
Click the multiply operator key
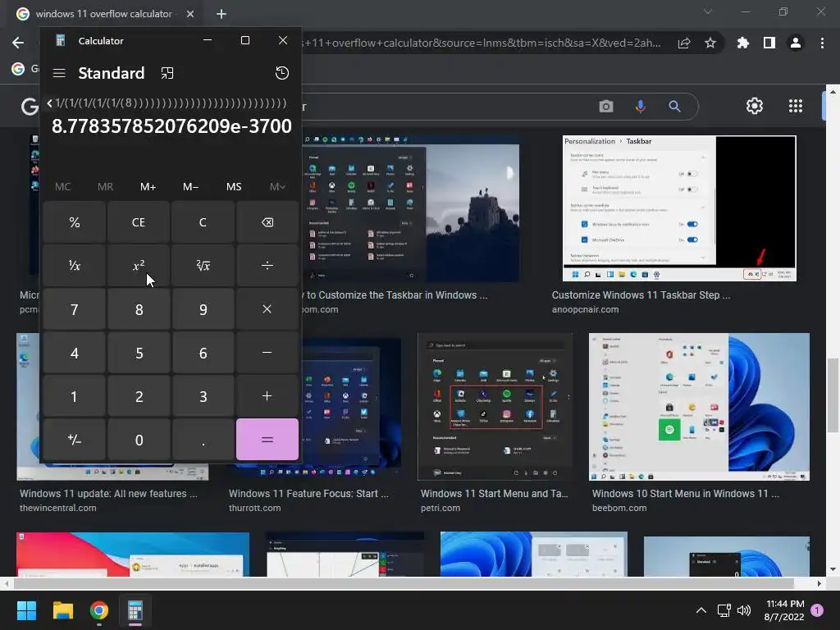[x=267, y=309]
